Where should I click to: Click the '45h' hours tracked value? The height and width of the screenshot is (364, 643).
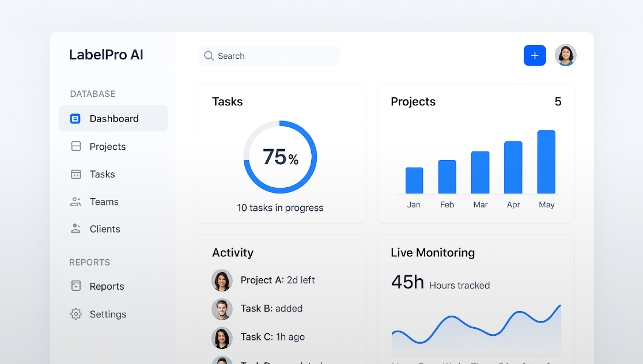click(x=407, y=282)
